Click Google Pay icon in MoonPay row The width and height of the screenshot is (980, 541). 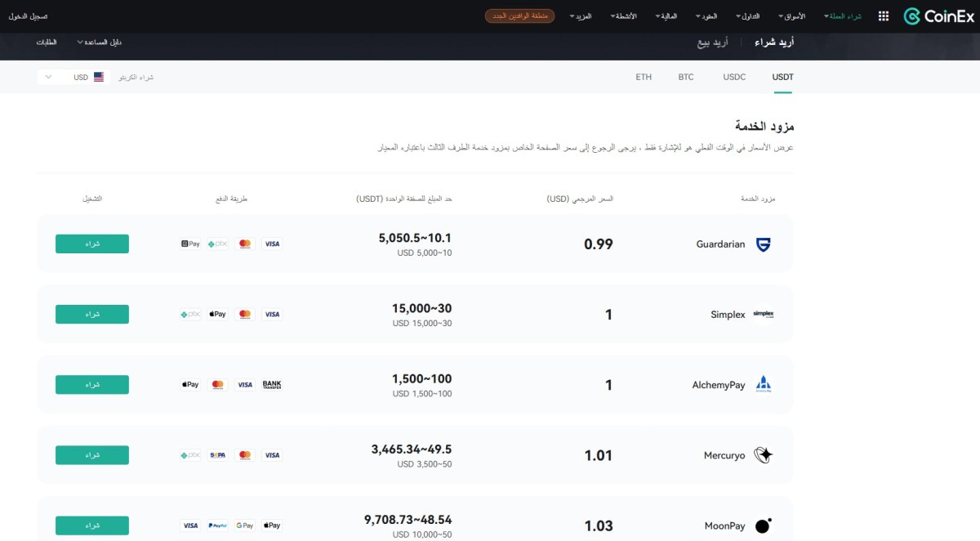(x=244, y=525)
